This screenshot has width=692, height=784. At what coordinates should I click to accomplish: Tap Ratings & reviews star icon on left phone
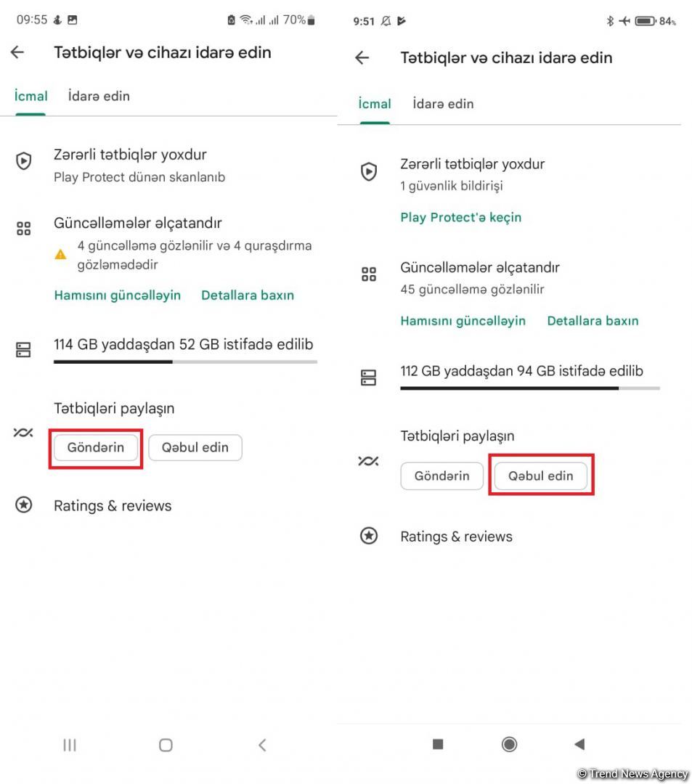(x=24, y=505)
